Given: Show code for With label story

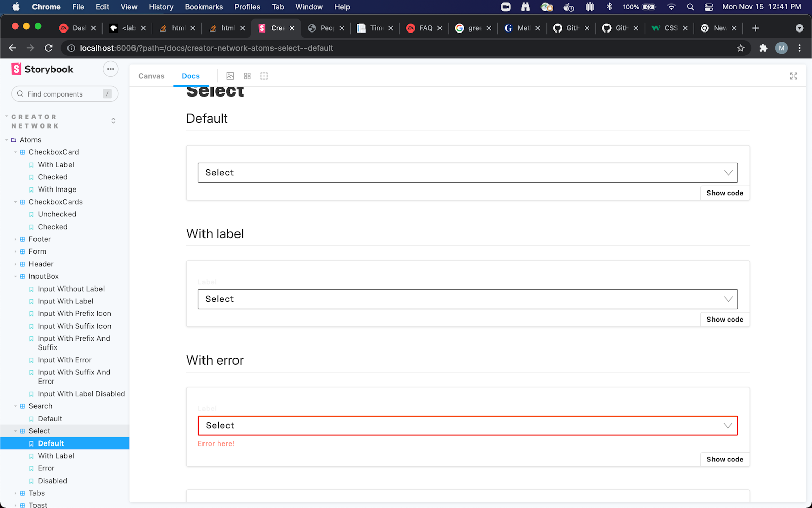Looking at the screenshot, I should [725, 320].
